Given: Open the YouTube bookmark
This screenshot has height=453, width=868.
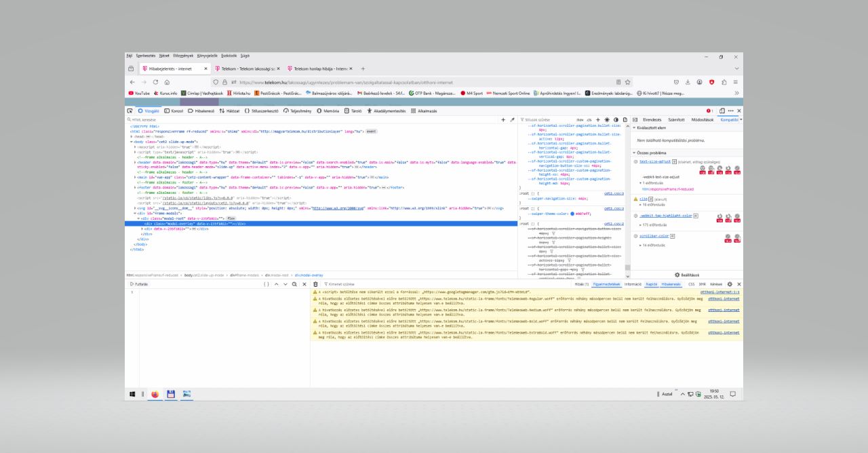Looking at the screenshot, I should [x=139, y=93].
